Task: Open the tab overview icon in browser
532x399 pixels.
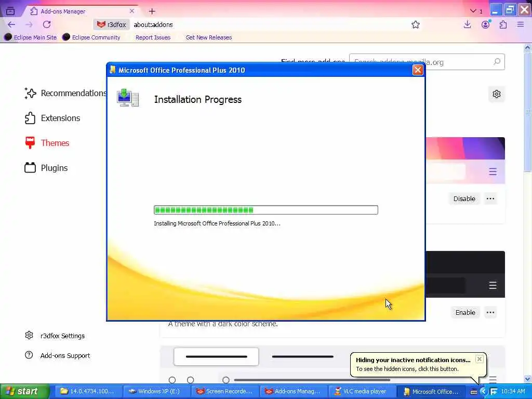Action: coord(10,11)
